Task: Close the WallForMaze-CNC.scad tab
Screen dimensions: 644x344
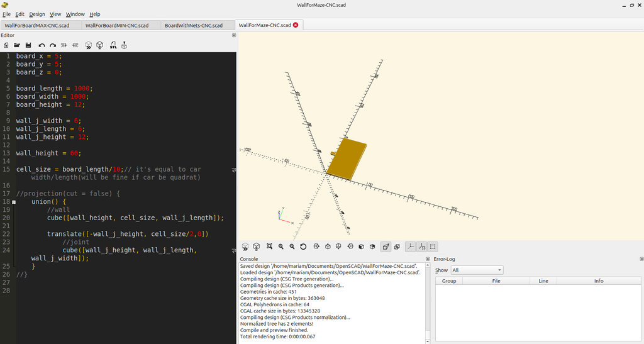Action: (x=296, y=25)
